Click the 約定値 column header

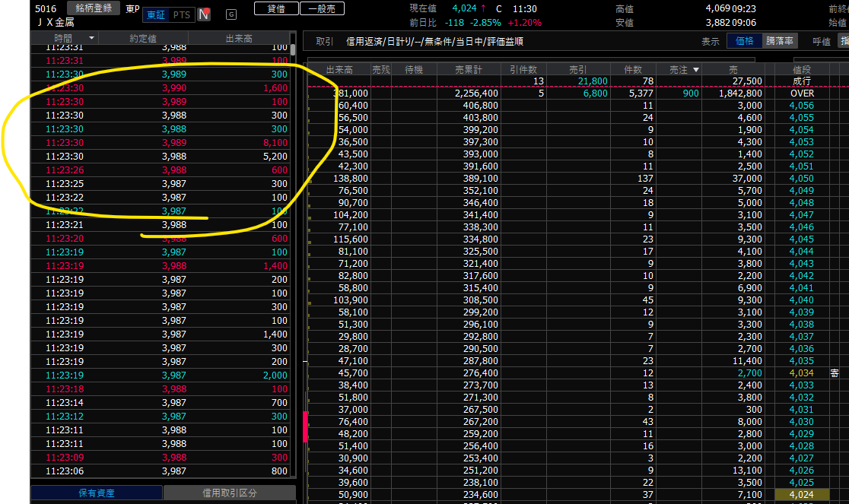(143, 38)
